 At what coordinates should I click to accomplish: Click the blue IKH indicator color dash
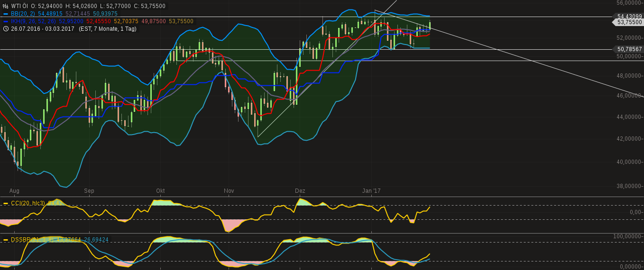pyautogui.click(x=6, y=21)
